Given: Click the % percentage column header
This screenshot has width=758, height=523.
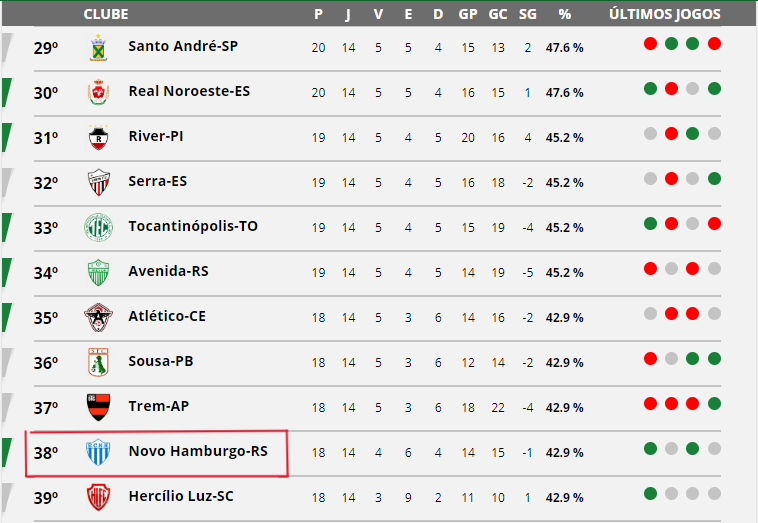Looking at the screenshot, I should coord(564,14).
